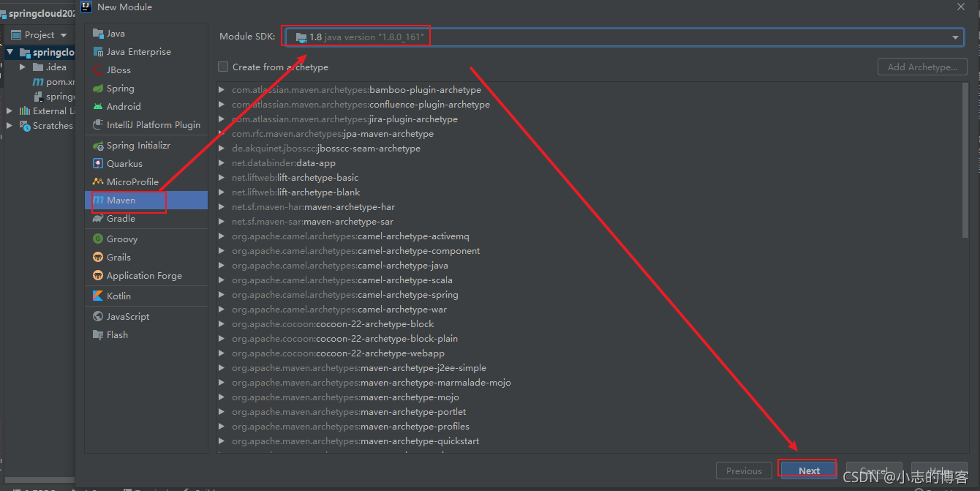Select the Flash module icon
This screenshot has height=491, width=980.
(98, 335)
